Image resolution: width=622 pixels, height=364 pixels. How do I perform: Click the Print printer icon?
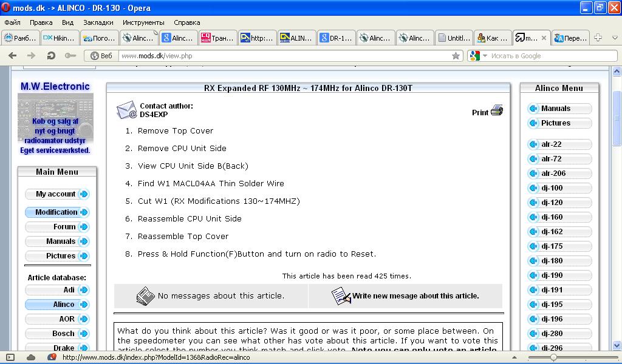pyautogui.click(x=497, y=110)
